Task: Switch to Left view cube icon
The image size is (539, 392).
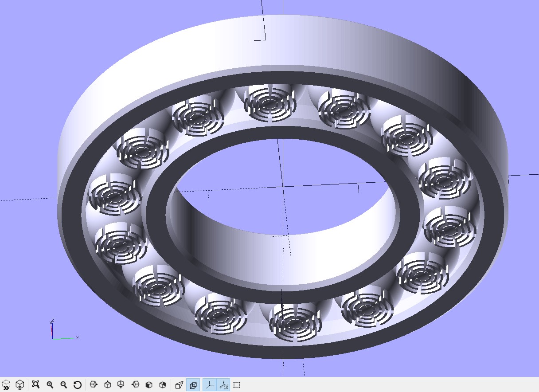Action: tap(135, 384)
